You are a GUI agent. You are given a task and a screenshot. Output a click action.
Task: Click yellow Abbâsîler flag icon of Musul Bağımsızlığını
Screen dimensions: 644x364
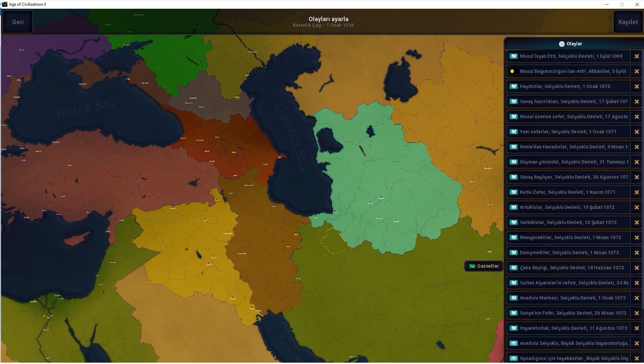click(512, 71)
